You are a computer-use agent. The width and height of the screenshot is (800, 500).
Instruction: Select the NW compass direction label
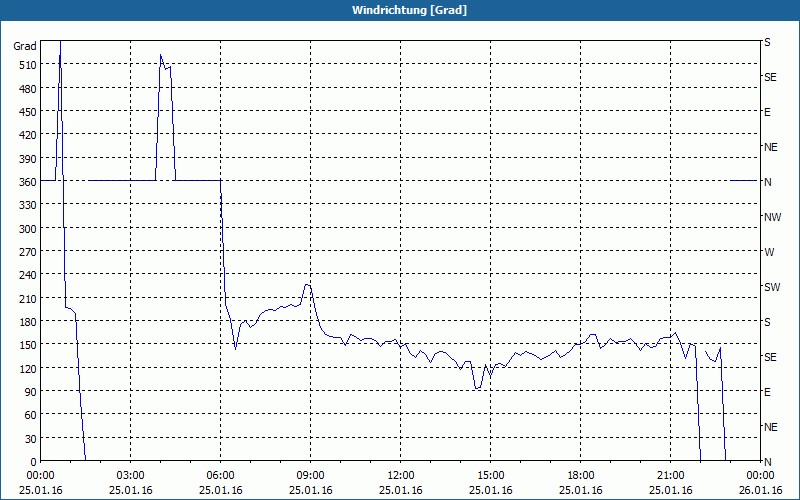[772, 217]
